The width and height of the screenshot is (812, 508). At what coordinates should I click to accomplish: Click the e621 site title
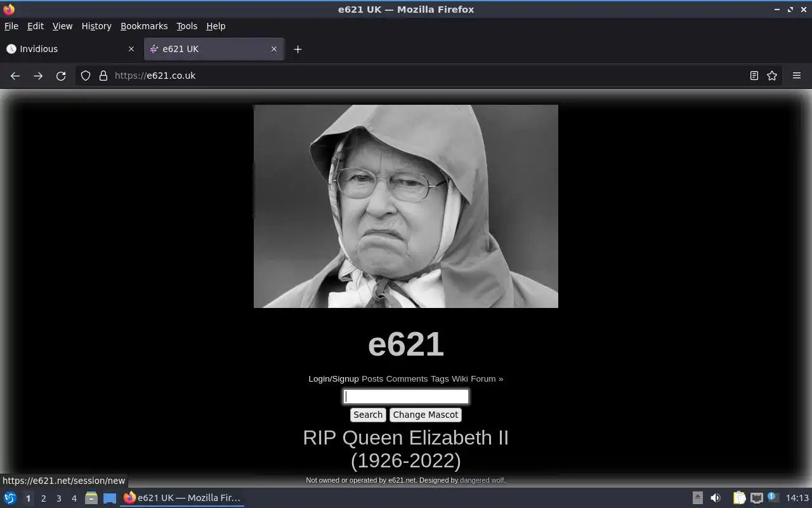pos(406,344)
